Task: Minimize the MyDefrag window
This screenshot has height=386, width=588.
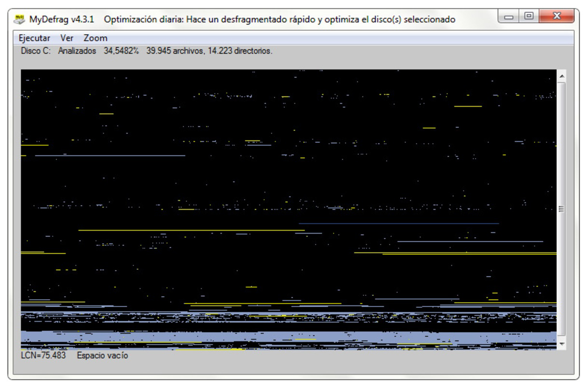Action: point(509,17)
